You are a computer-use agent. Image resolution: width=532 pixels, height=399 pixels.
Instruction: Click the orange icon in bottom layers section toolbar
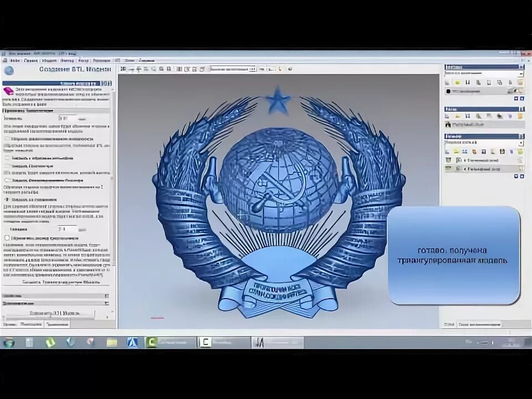(x=474, y=151)
